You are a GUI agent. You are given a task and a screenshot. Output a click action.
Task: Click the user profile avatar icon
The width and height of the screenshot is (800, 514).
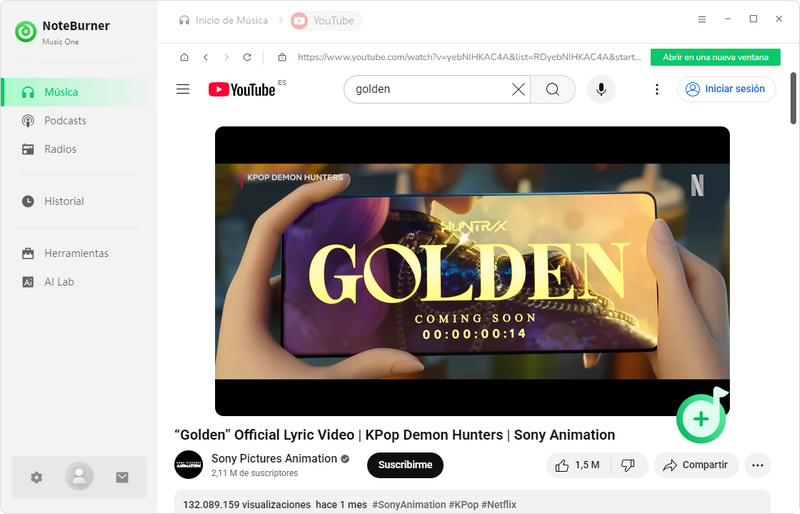[79, 476]
